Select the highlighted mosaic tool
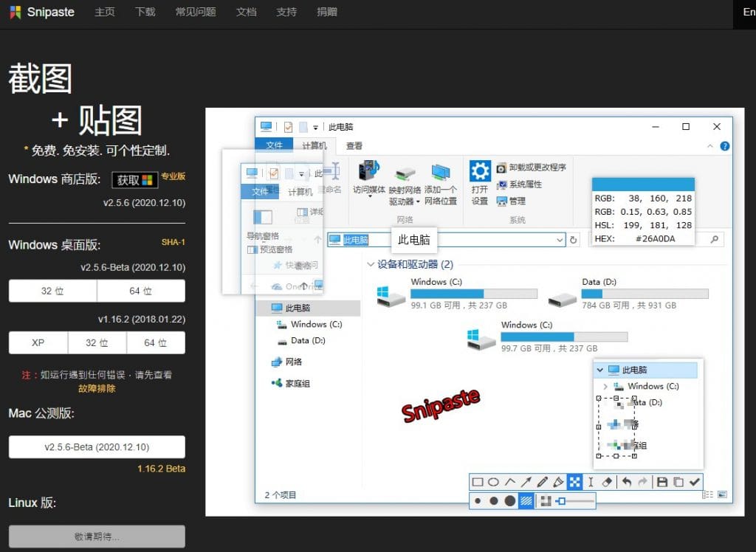This screenshot has height=552, width=756. click(574, 482)
